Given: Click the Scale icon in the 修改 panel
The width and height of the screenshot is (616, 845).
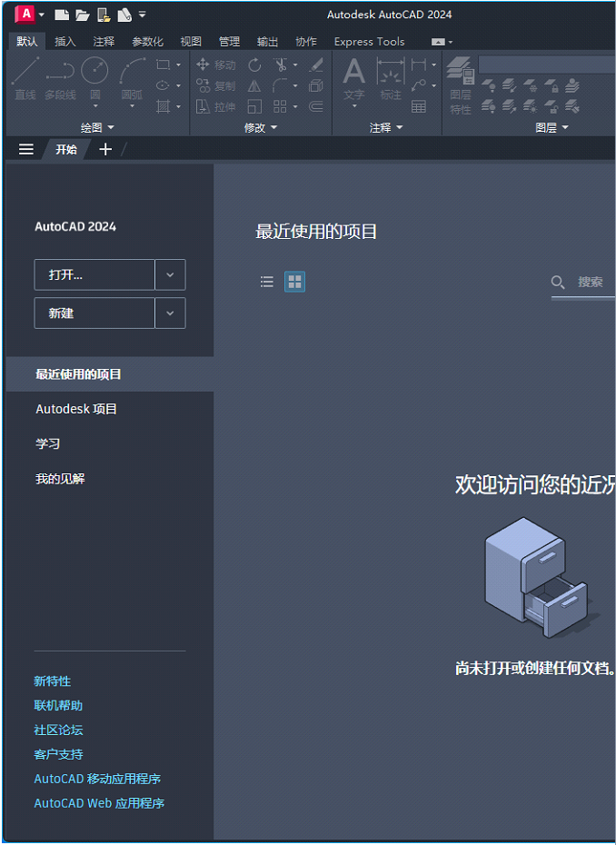Looking at the screenshot, I should click(x=254, y=106).
